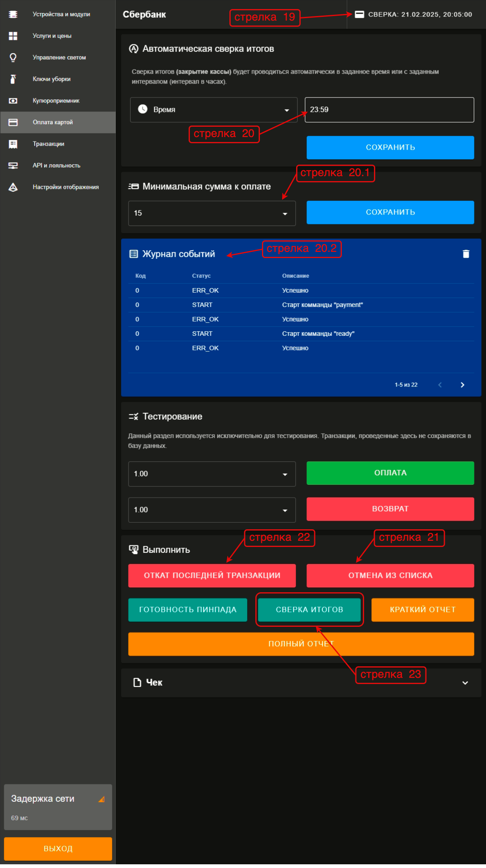Viewport: 486px width, 868px height.
Task: Click log row Старт комманды "payment"
Action: [301, 305]
